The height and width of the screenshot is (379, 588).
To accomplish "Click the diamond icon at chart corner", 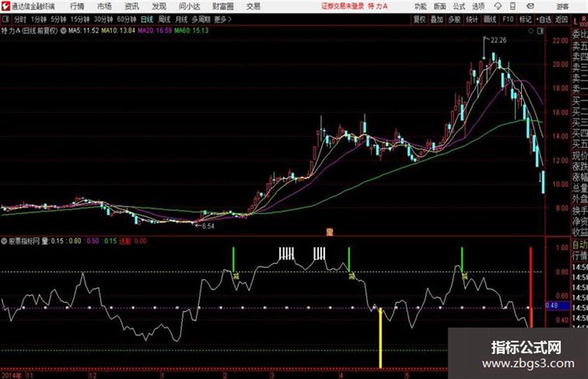I will pyautogui.click(x=531, y=31).
